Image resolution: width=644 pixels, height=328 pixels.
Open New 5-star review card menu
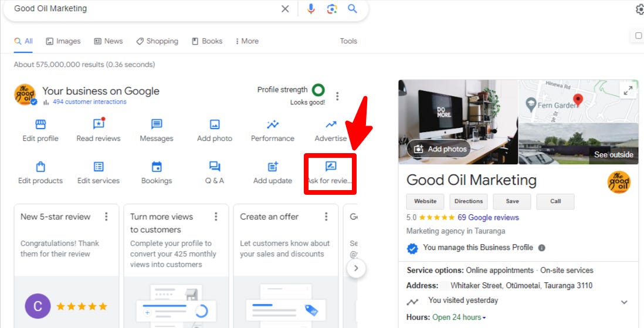click(x=106, y=217)
